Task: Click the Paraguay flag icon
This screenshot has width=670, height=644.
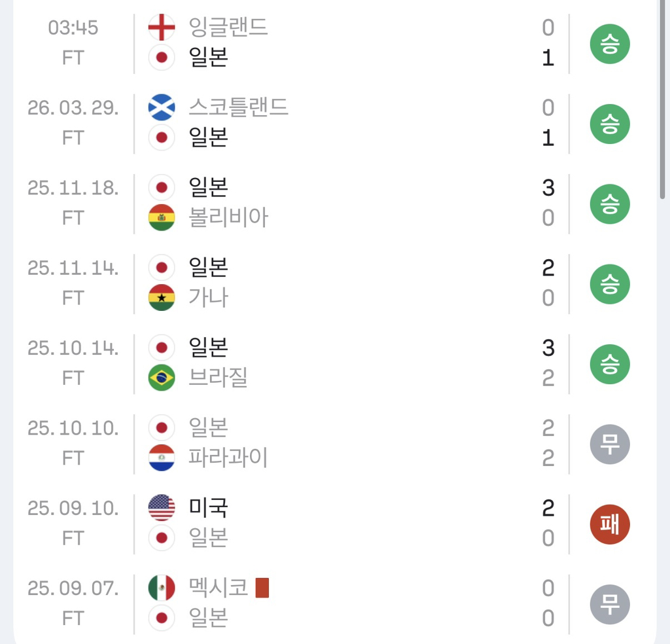Action: (162, 457)
